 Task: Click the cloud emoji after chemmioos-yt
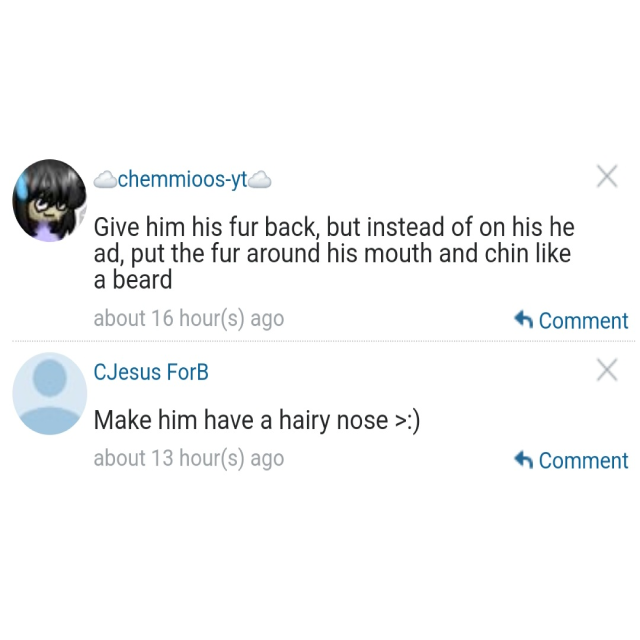click(260, 180)
